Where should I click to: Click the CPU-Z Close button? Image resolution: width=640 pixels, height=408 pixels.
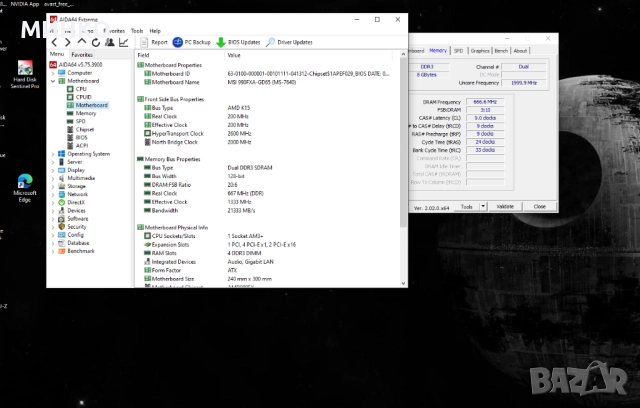[540, 206]
